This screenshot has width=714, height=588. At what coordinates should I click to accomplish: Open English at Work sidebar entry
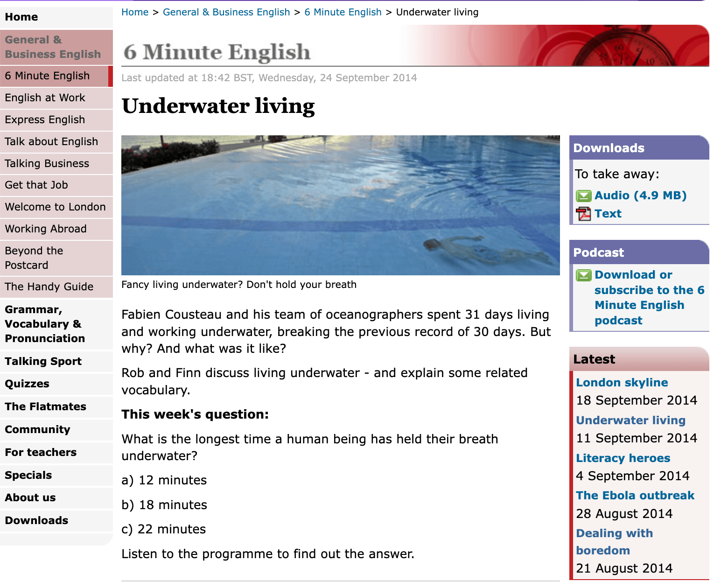point(45,98)
